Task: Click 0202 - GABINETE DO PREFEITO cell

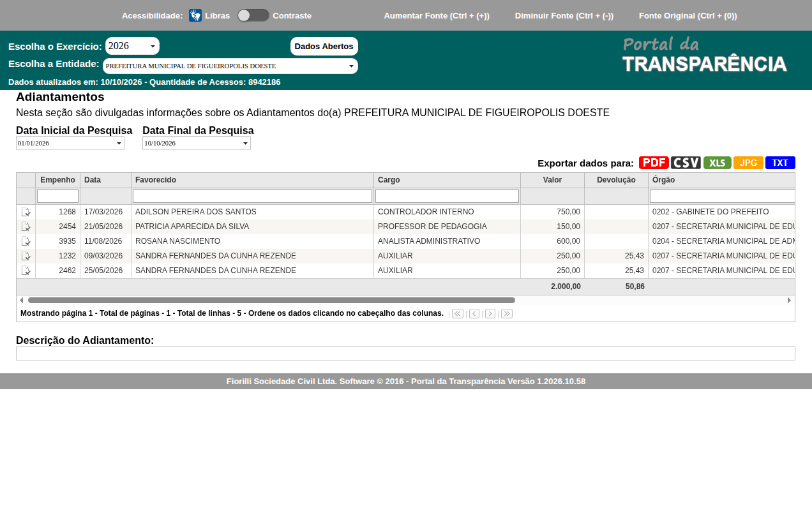Action: tap(721, 212)
